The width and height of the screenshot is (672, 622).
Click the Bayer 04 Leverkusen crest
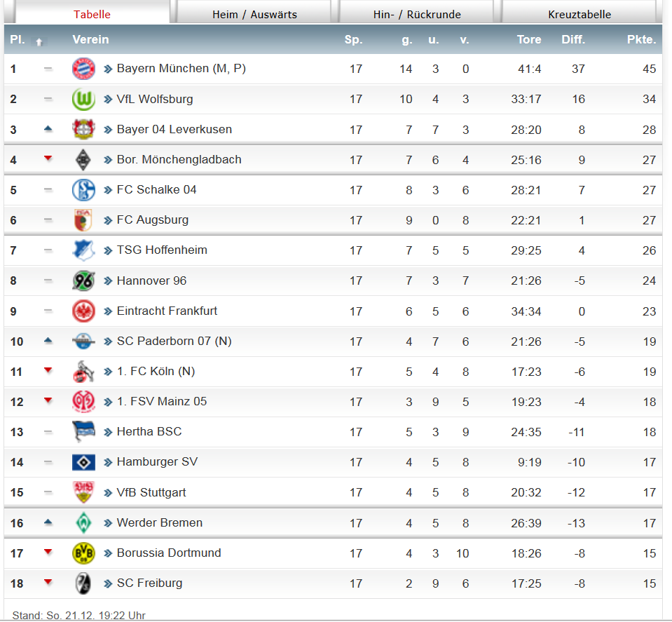[83, 129]
